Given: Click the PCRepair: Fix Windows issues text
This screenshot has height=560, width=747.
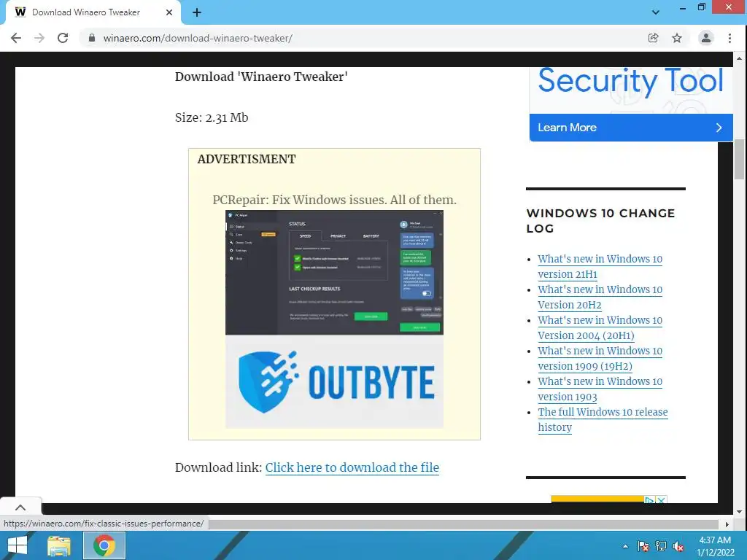Looking at the screenshot, I should point(334,200).
